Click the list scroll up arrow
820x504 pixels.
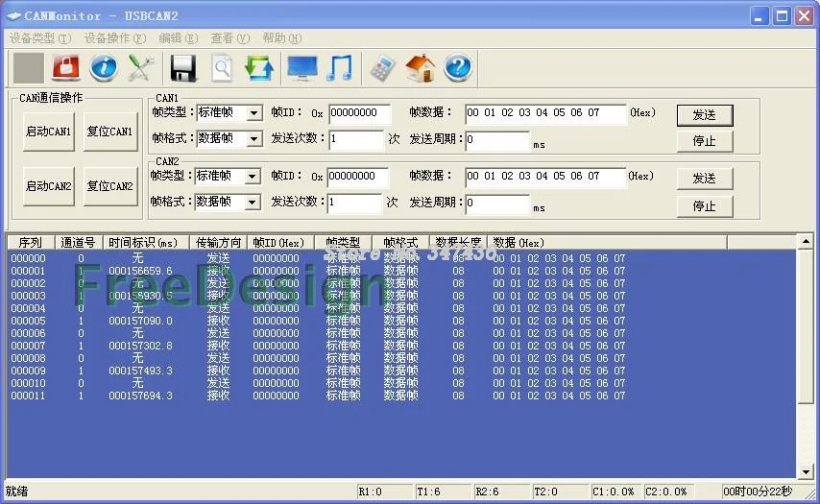806,242
